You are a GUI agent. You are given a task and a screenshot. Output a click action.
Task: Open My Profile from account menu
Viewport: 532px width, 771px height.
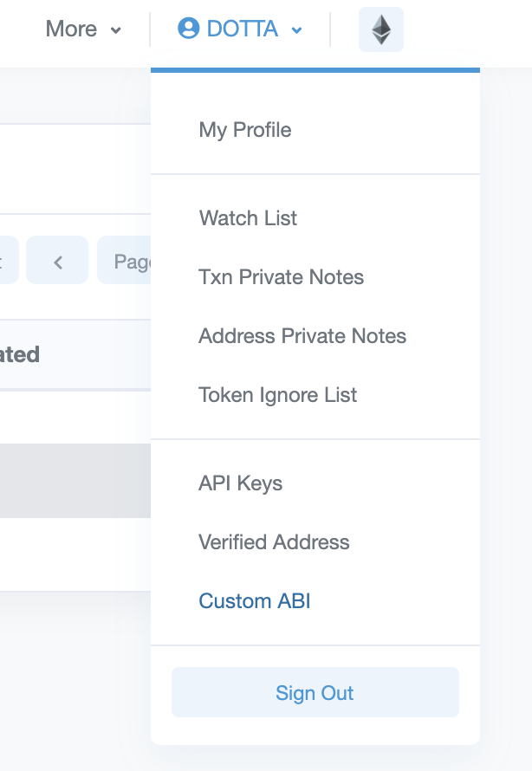coord(245,130)
